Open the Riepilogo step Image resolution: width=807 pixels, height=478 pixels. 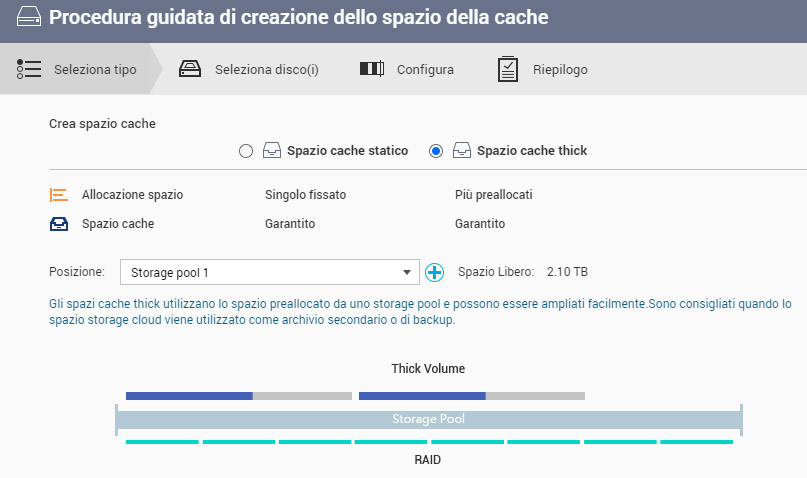pyautogui.click(x=560, y=70)
